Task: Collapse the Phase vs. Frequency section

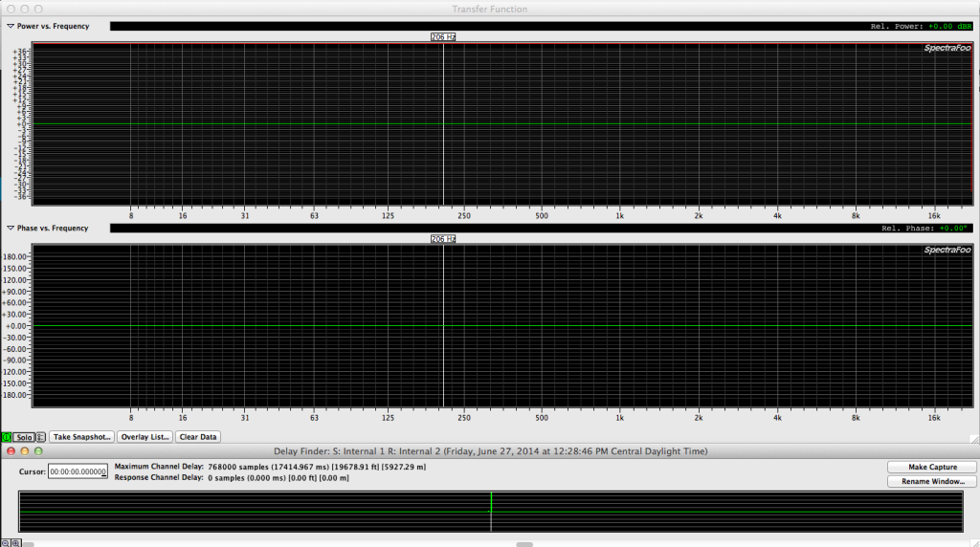Action: point(11,228)
